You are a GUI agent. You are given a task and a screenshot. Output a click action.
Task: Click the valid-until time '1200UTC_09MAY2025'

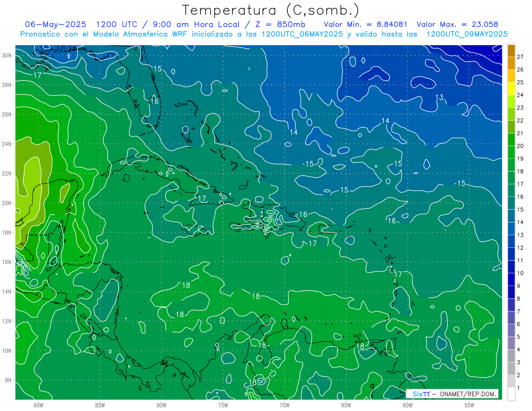[467, 34]
